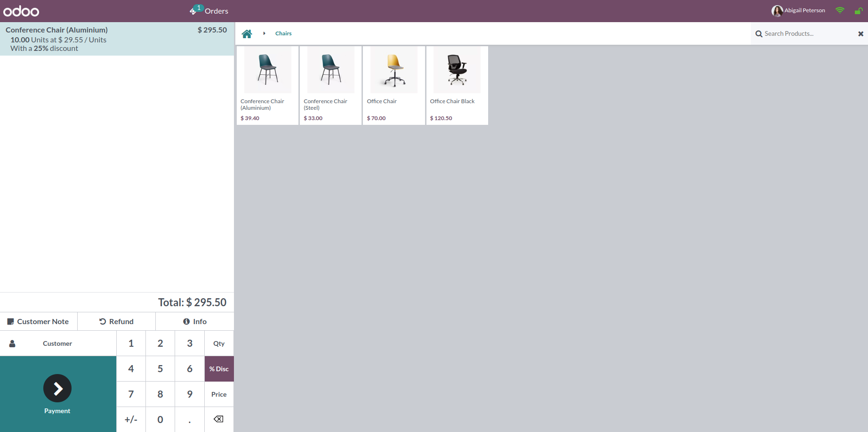Tap numpad key 7
Screen dimensions: 868x432
(x=131, y=394)
